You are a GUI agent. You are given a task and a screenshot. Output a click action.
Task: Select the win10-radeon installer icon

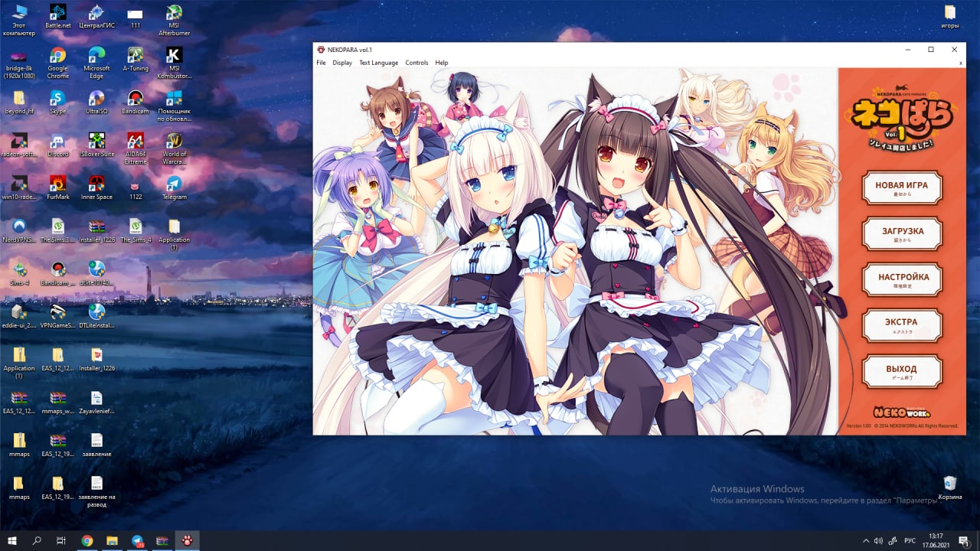tap(19, 188)
